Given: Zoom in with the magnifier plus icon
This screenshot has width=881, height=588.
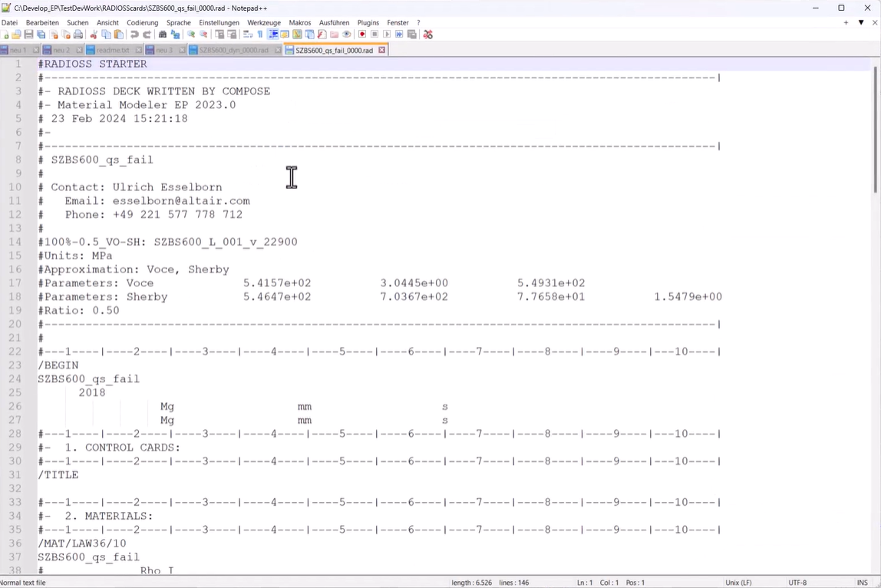Looking at the screenshot, I should [x=191, y=35].
